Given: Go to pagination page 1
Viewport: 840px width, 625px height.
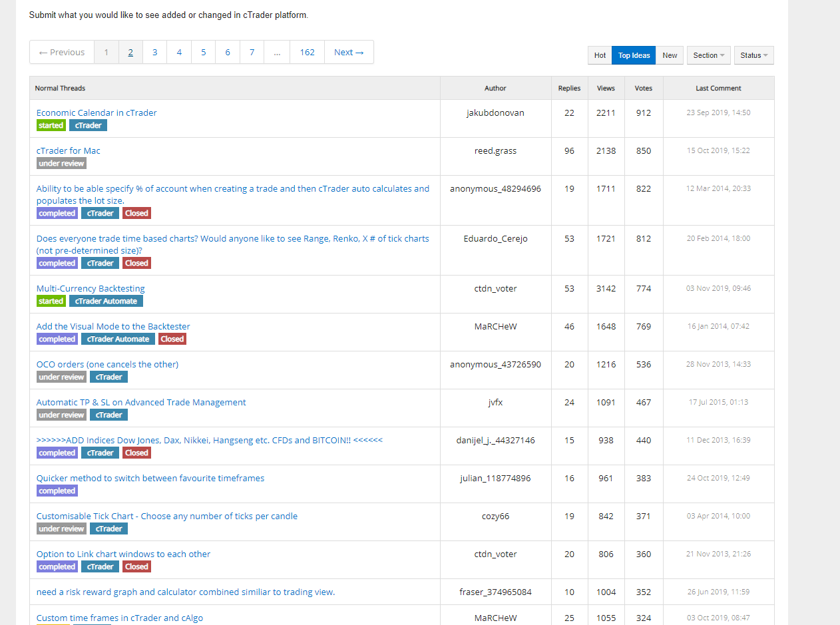Looking at the screenshot, I should coord(106,52).
